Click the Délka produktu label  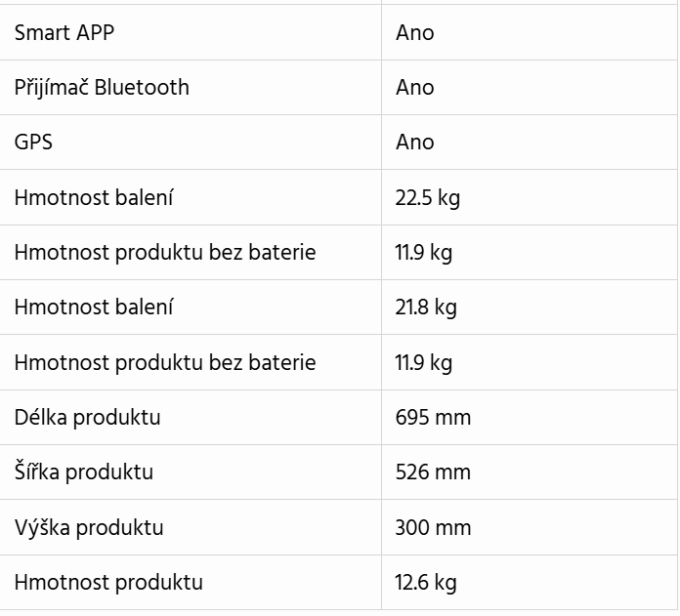coord(87,418)
